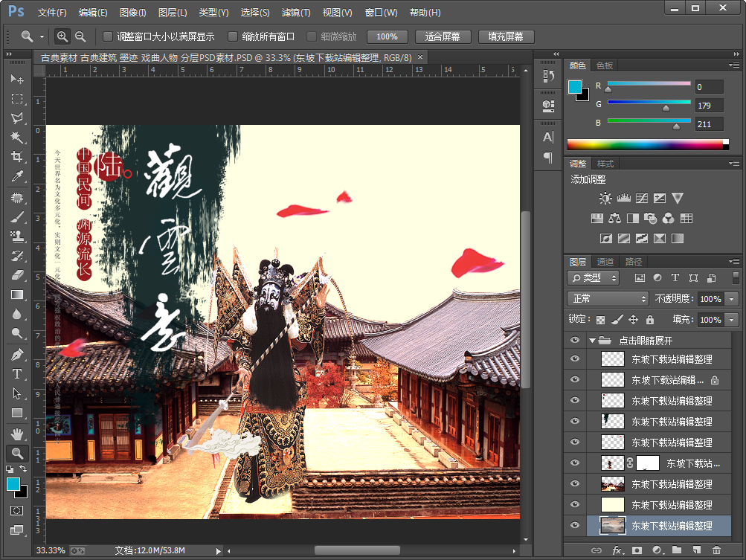The image size is (746, 560).
Task: Close the PSD document tab
Action: coord(420,57)
